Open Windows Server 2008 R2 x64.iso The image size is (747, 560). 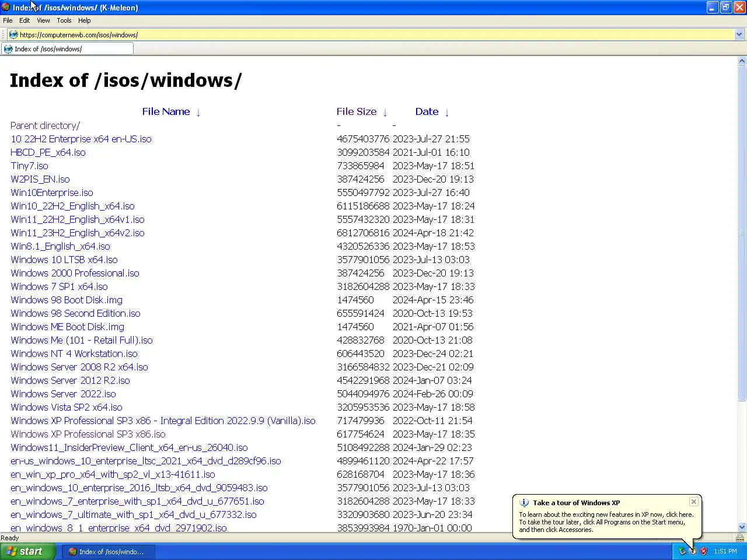pos(79,367)
